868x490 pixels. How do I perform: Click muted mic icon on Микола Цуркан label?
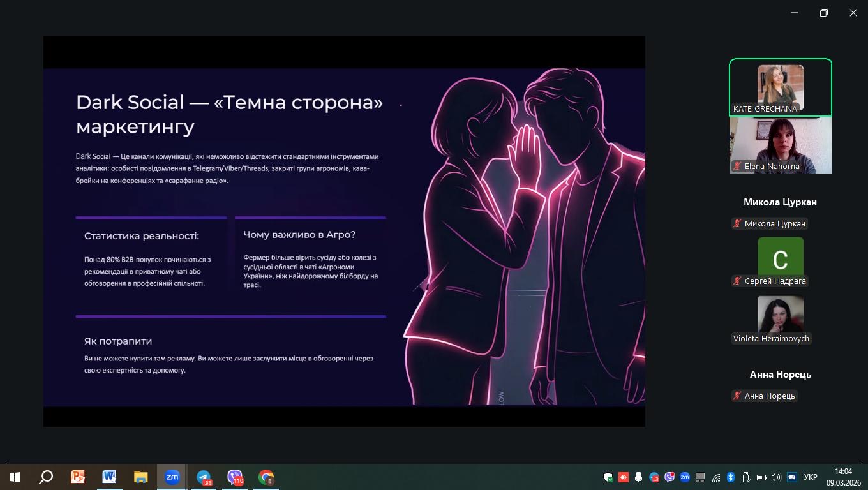pos(737,224)
